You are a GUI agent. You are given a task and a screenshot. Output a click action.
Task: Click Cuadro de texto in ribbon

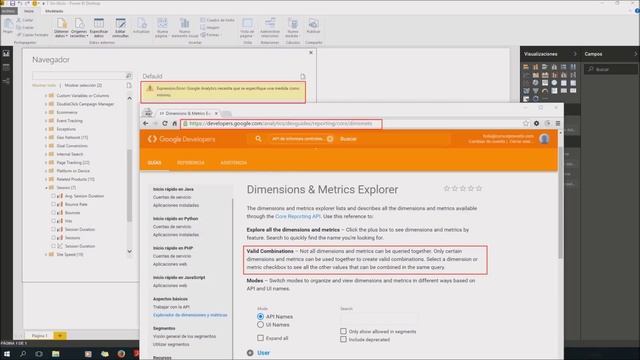(218, 20)
